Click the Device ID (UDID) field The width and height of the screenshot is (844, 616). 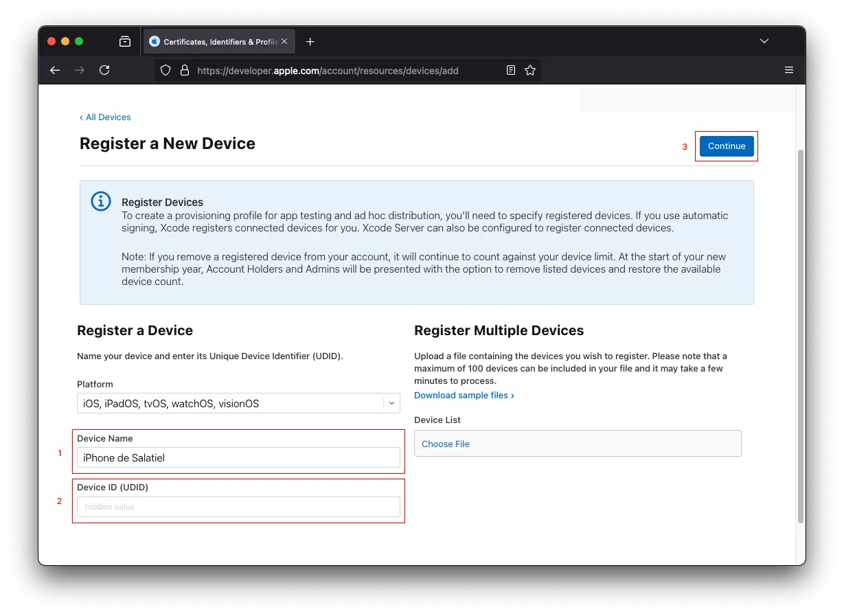coord(238,507)
